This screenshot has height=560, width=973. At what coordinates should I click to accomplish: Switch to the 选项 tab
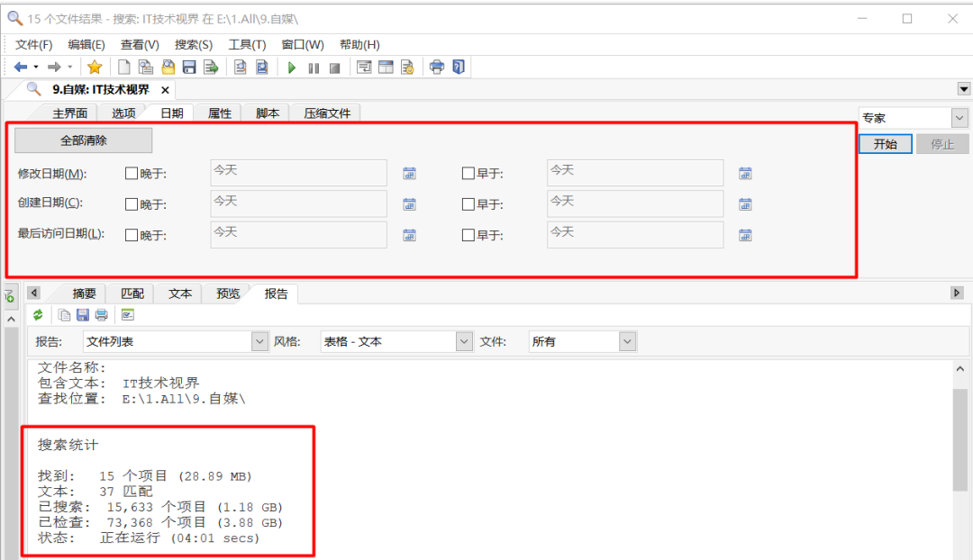point(123,113)
